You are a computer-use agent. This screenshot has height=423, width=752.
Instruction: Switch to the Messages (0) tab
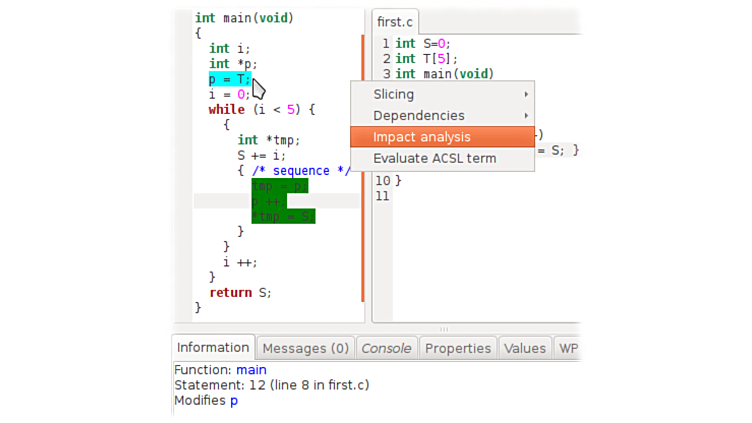305,348
